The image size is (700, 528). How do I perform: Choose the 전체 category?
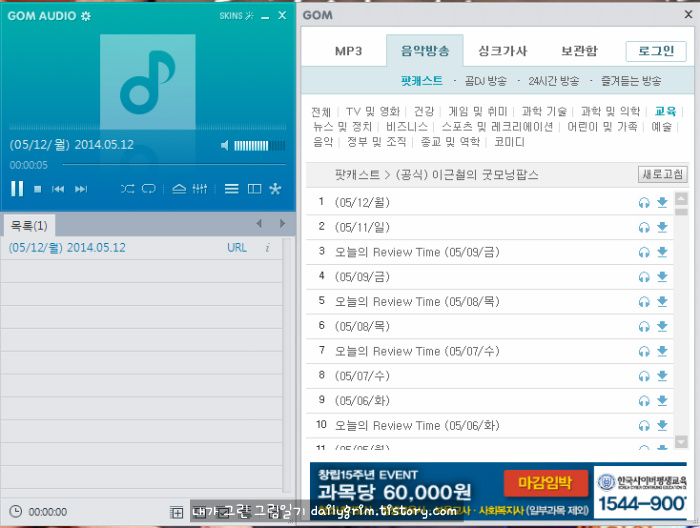[x=321, y=112]
